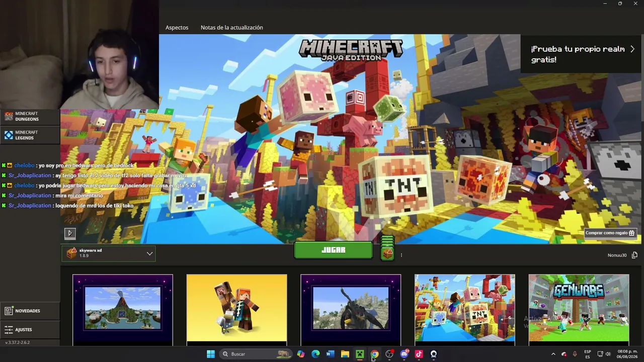Open the Steve and Alex yellow news card
Image resolution: width=644 pixels, height=362 pixels.
237,310
